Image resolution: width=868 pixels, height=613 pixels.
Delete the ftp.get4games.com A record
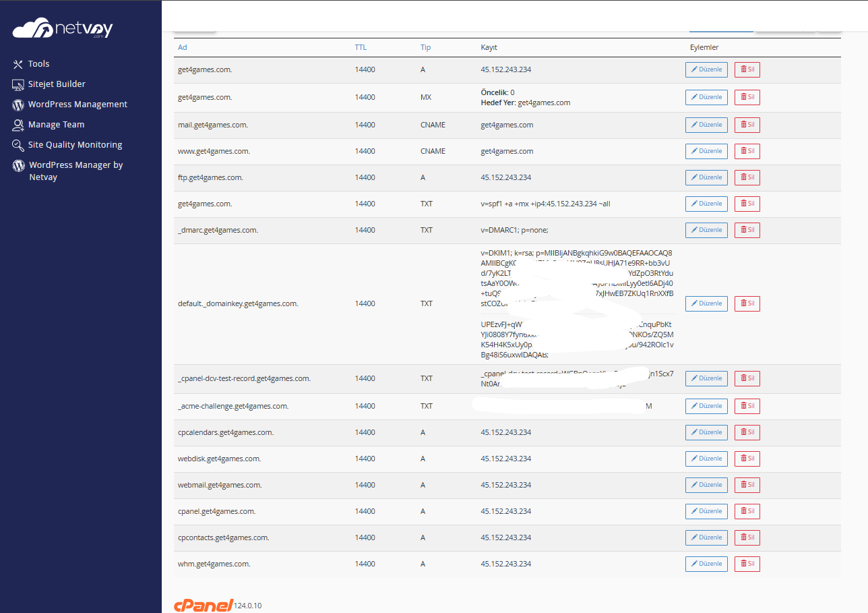747,177
